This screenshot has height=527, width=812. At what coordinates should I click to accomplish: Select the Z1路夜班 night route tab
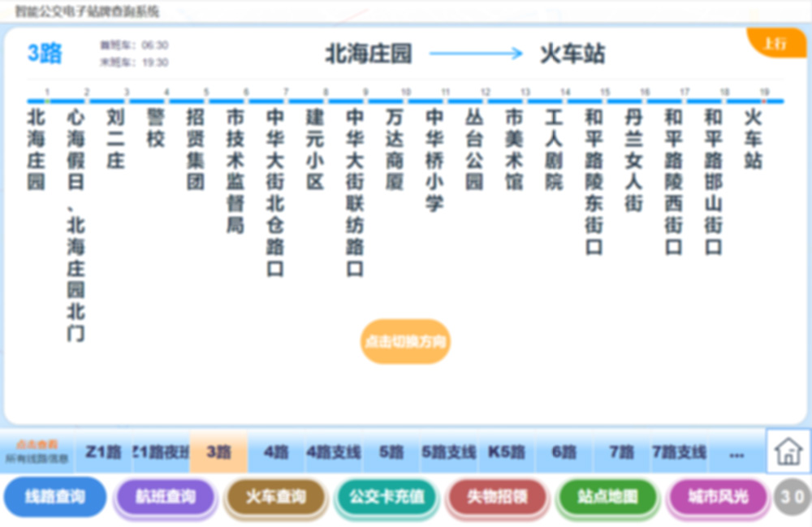[x=162, y=452]
